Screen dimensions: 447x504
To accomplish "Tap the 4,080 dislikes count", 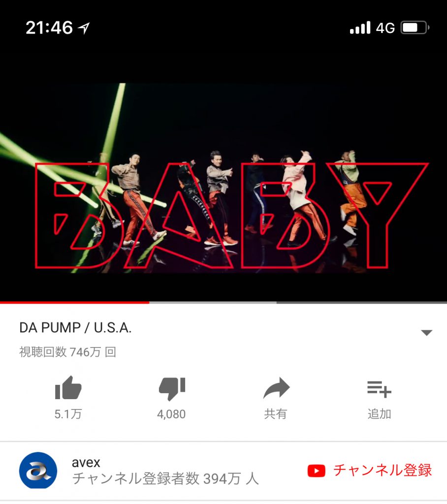I will (x=171, y=414).
